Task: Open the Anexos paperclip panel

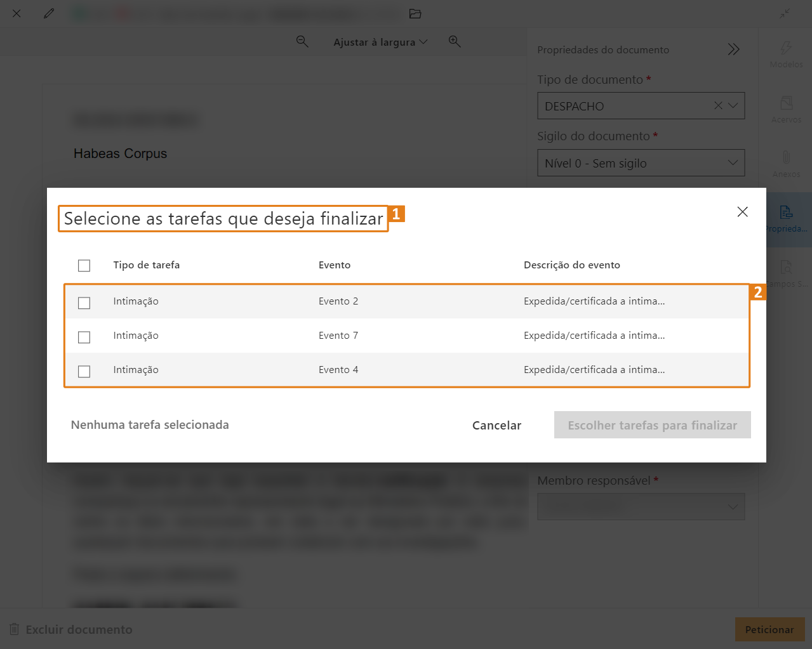Action: click(786, 164)
